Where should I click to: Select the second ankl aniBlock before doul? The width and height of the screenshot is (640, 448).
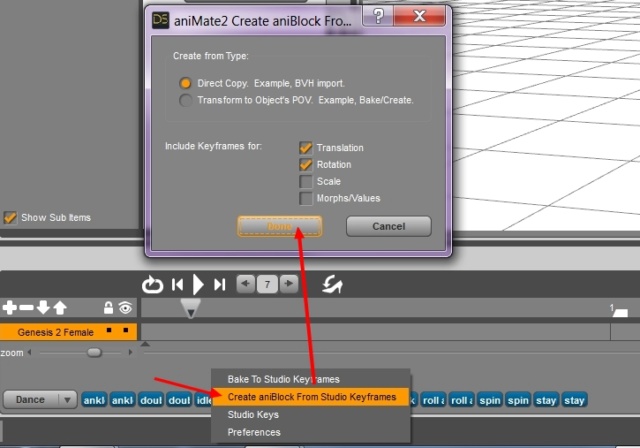coord(122,400)
